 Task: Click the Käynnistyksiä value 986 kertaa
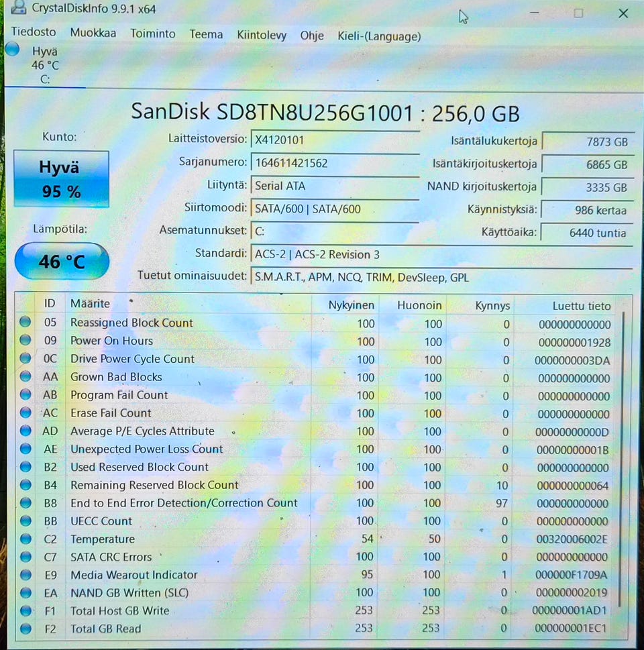tap(587, 210)
